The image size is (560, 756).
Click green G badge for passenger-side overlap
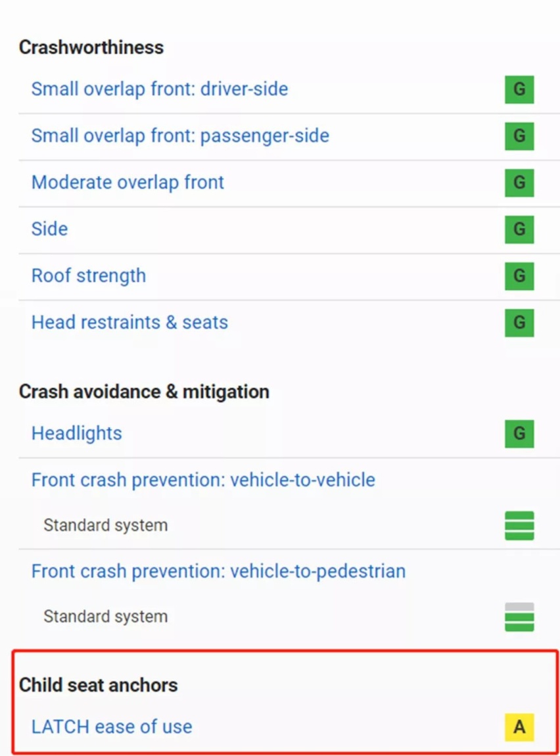coord(519,136)
